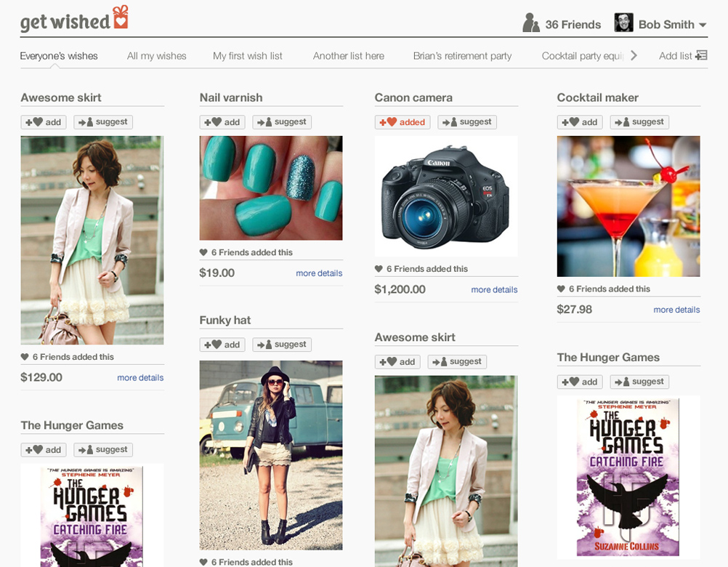View more details for Nail varnish
The width and height of the screenshot is (728, 567).
coord(319,273)
